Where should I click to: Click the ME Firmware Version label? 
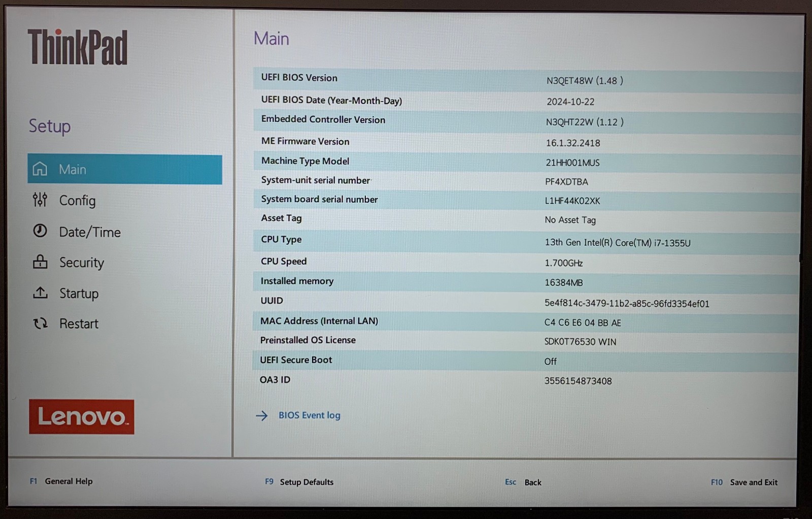pos(305,141)
